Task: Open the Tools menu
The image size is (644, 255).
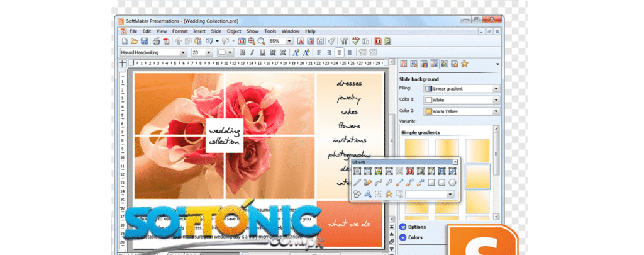Action: [x=270, y=31]
